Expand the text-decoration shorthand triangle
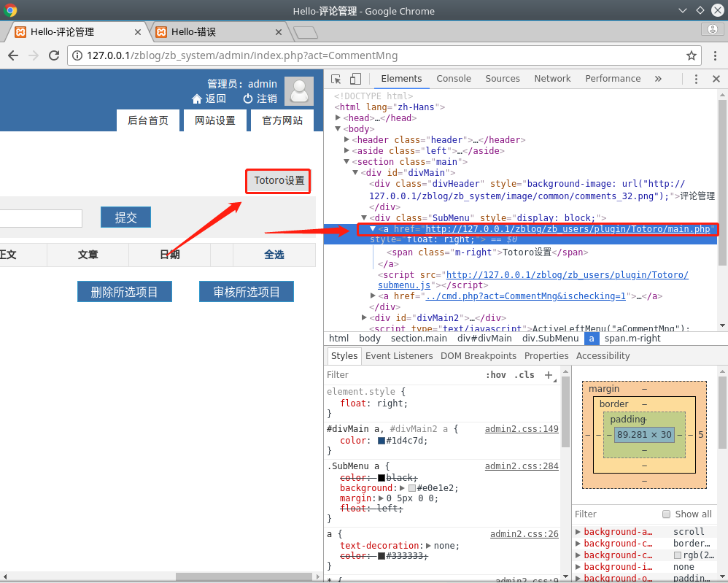 pyautogui.click(x=428, y=545)
